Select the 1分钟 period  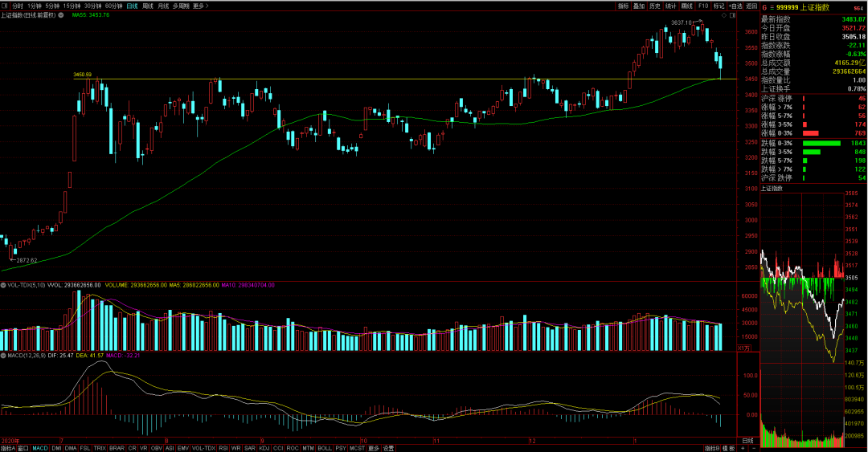pyautogui.click(x=35, y=6)
